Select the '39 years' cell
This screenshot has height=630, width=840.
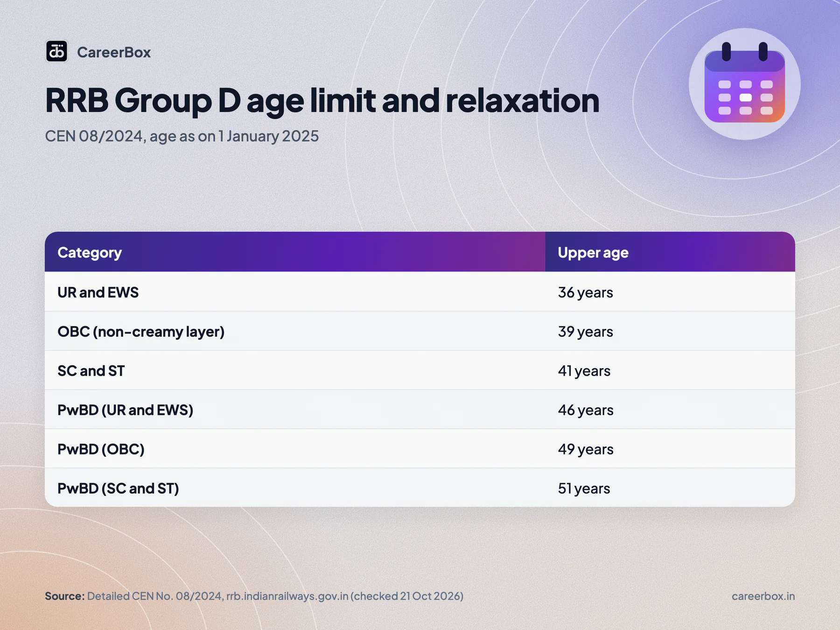pyautogui.click(x=670, y=331)
